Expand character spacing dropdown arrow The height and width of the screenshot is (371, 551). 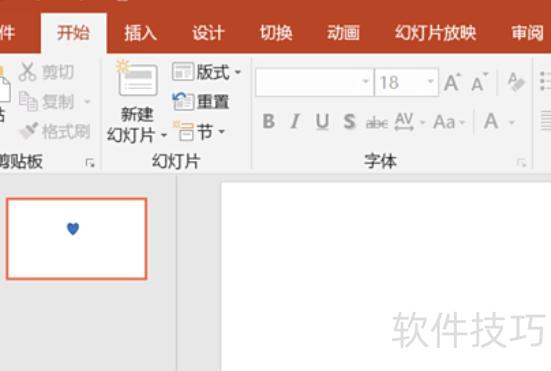423,123
